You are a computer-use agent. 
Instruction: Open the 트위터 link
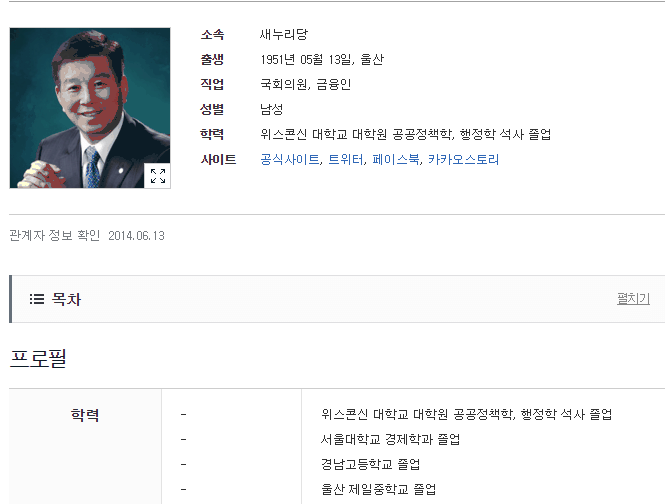(346, 160)
